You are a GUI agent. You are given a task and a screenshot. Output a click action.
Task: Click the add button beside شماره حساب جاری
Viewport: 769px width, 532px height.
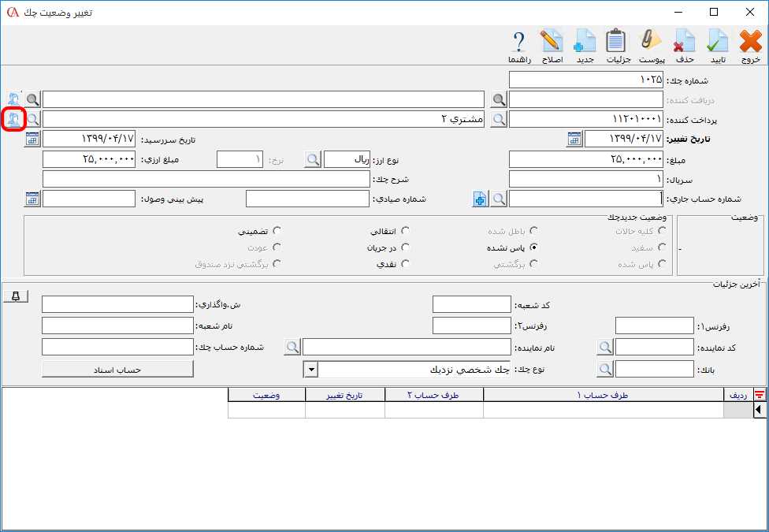[480, 199]
